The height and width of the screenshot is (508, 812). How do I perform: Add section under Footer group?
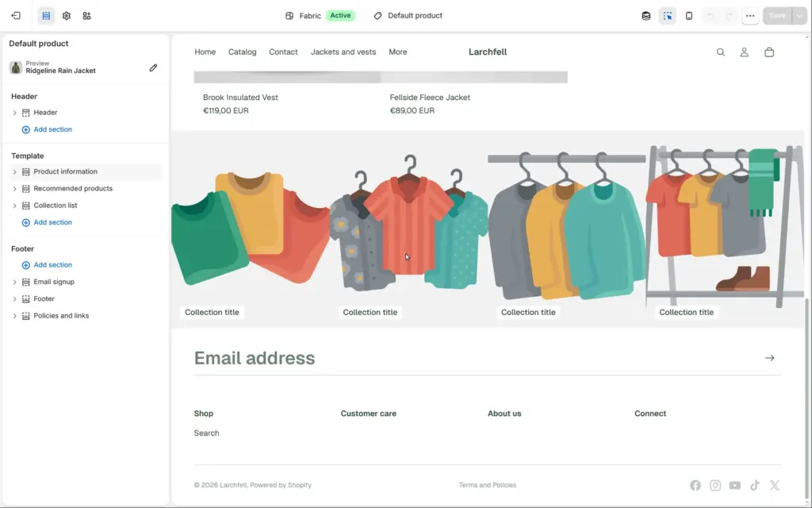click(47, 265)
